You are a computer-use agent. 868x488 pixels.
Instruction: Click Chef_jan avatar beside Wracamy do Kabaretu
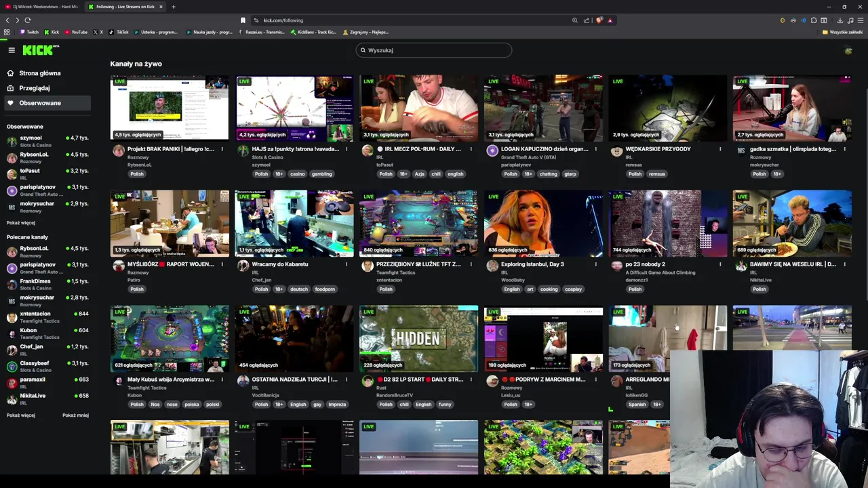(243, 266)
